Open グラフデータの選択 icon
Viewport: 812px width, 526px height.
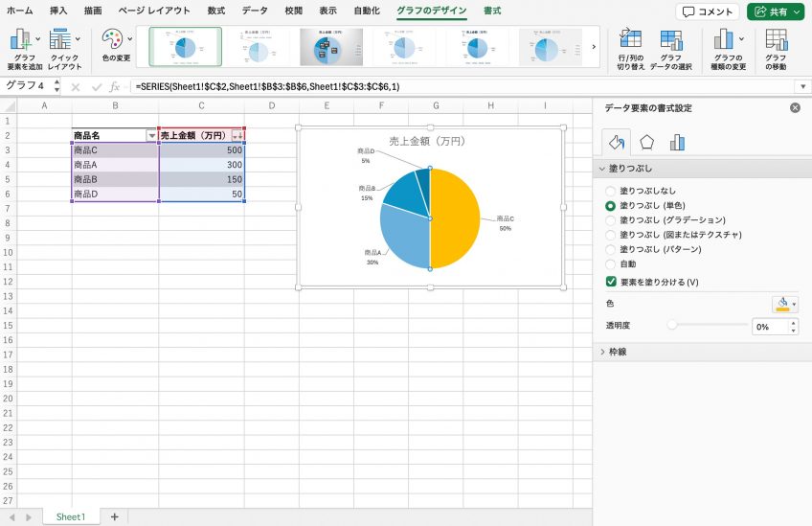pos(670,40)
